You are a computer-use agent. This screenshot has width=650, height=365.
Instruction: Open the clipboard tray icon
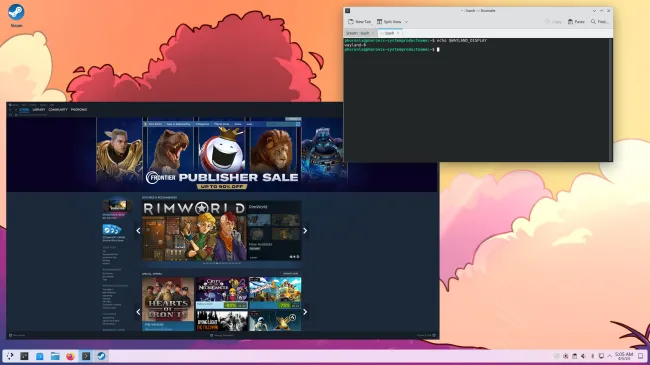point(575,356)
